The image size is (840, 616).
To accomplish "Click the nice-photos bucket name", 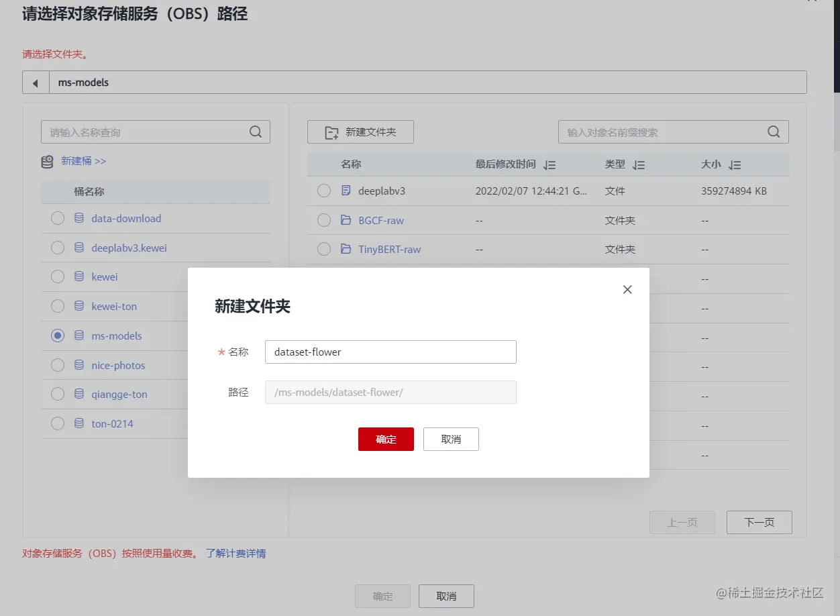I will click(x=118, y=365).
